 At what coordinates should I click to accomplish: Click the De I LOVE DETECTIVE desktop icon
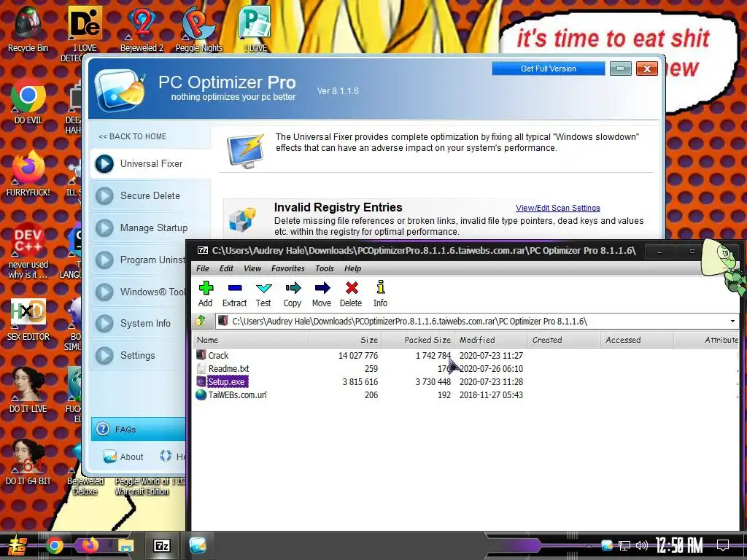(85, 34)
